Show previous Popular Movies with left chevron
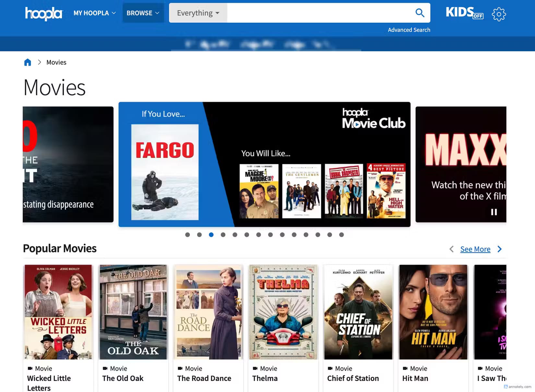The height and width of the screenshot is (392, 535). (x=451, y=249)
